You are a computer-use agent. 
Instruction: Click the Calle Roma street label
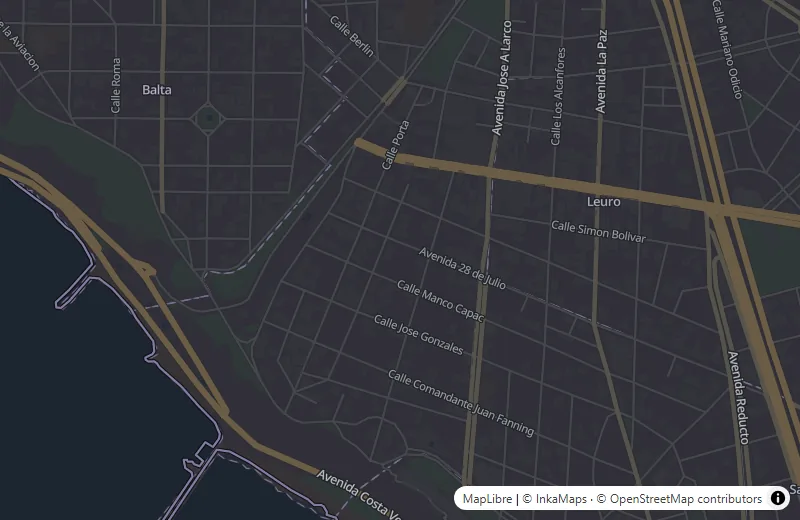click(116, 85)
